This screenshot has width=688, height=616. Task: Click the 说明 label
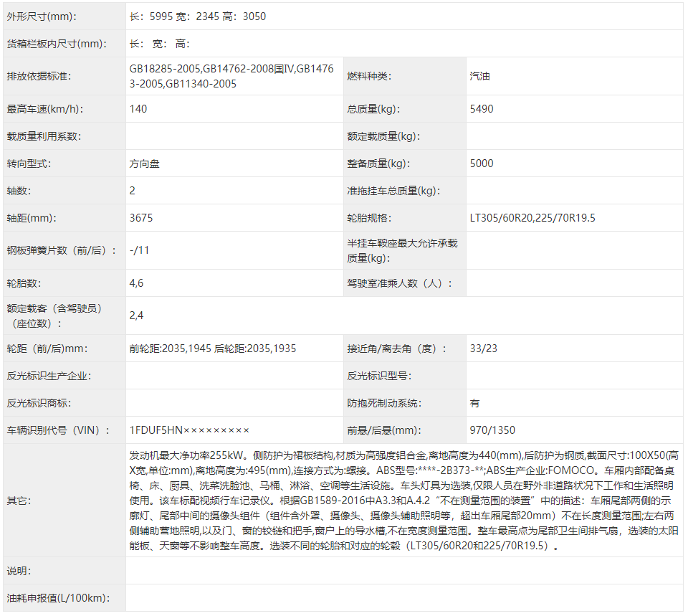click(19, 572)
